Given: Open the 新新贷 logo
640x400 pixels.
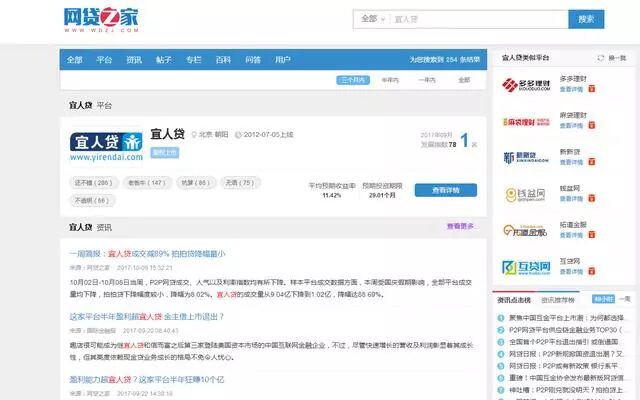Looking at the screenshot, I should pyautogui.click(x=526, y=158).
